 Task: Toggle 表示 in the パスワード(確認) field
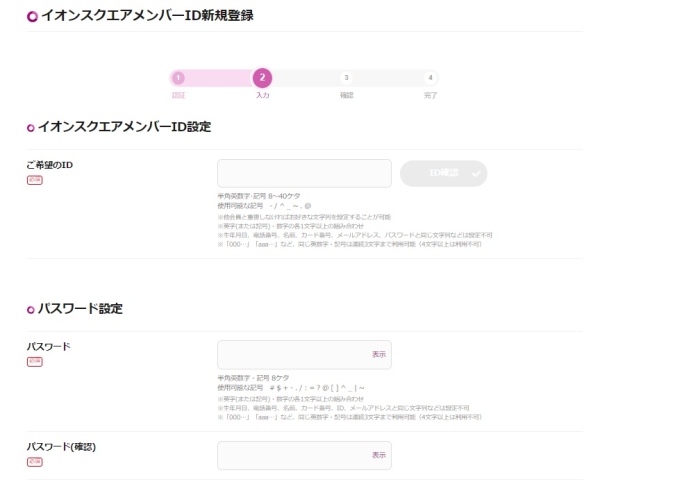click(379, 455)
